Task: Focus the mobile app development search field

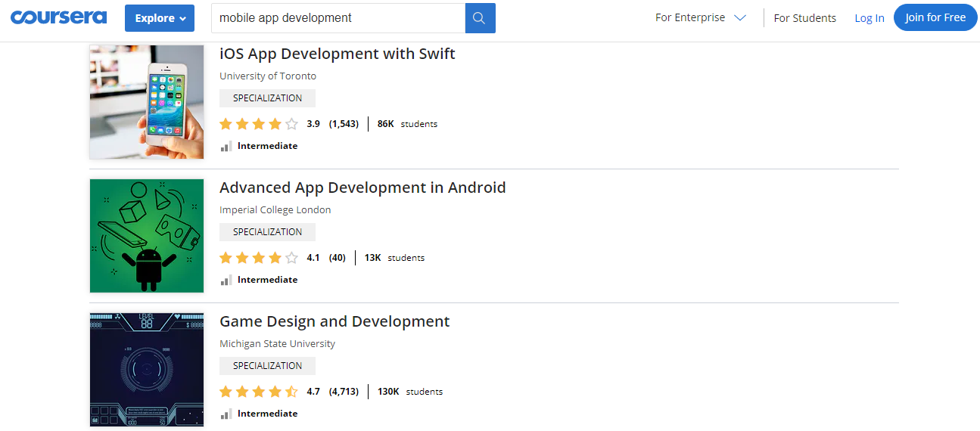Action: [338, 18]
